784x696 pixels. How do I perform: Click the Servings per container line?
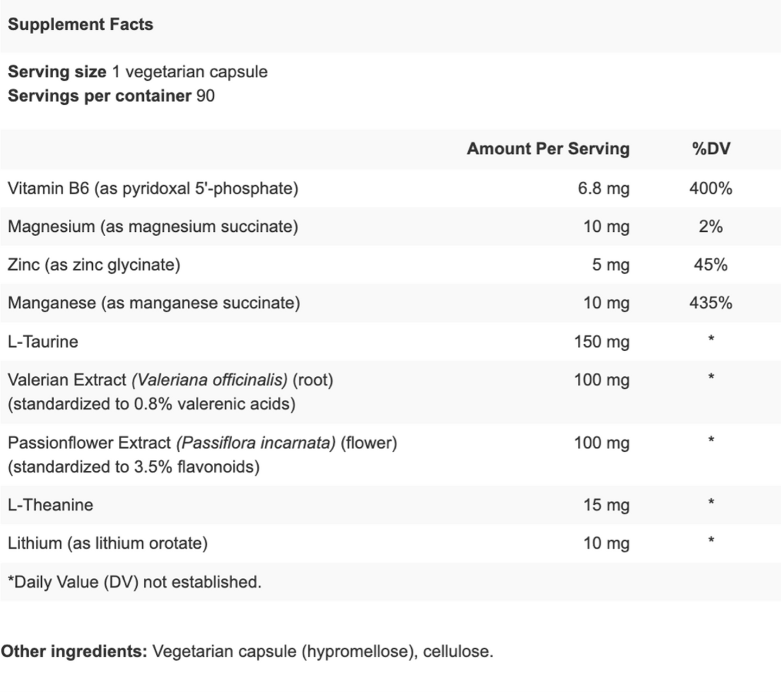(111, 96)
